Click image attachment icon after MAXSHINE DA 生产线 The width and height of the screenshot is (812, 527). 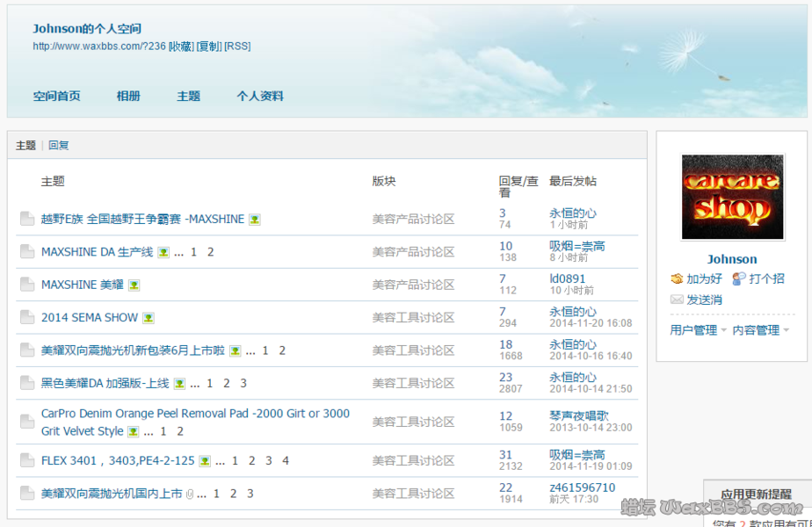point(163,252)
